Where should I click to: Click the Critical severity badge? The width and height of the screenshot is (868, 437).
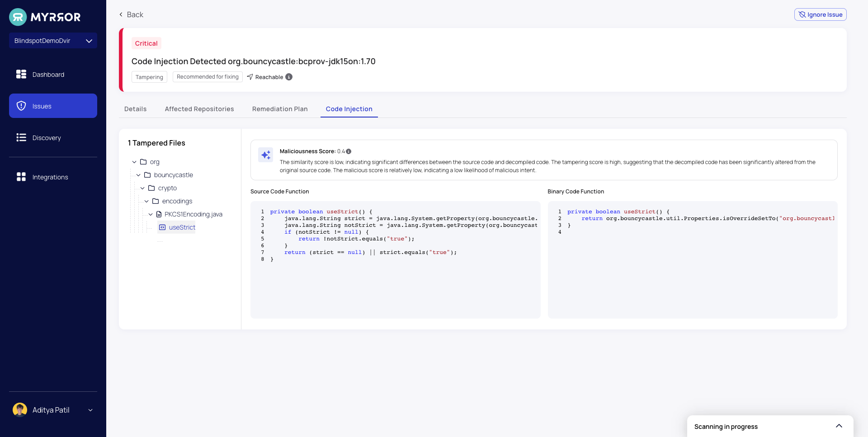pos(146,43)
